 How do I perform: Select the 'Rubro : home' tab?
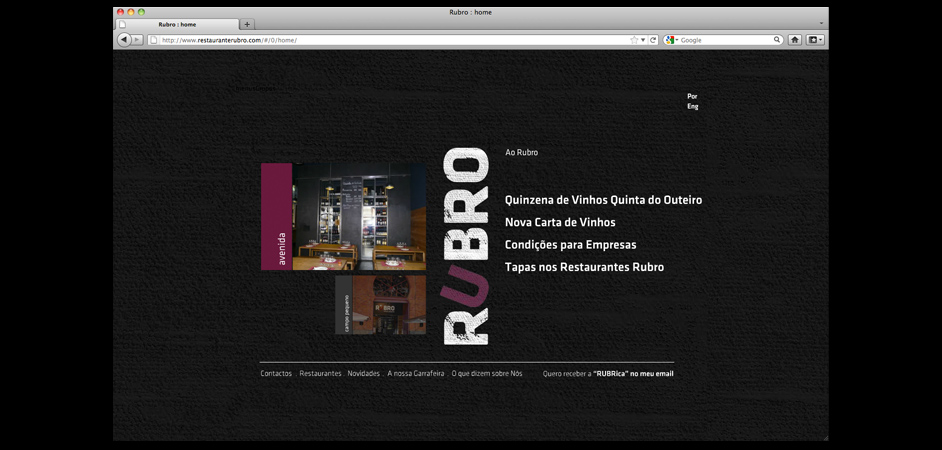coord(177,24)
